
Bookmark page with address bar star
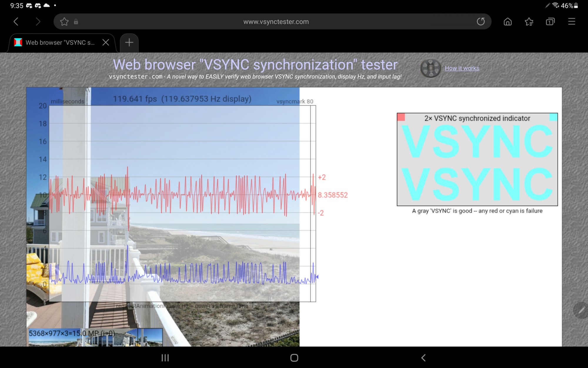tap(64, 21)
